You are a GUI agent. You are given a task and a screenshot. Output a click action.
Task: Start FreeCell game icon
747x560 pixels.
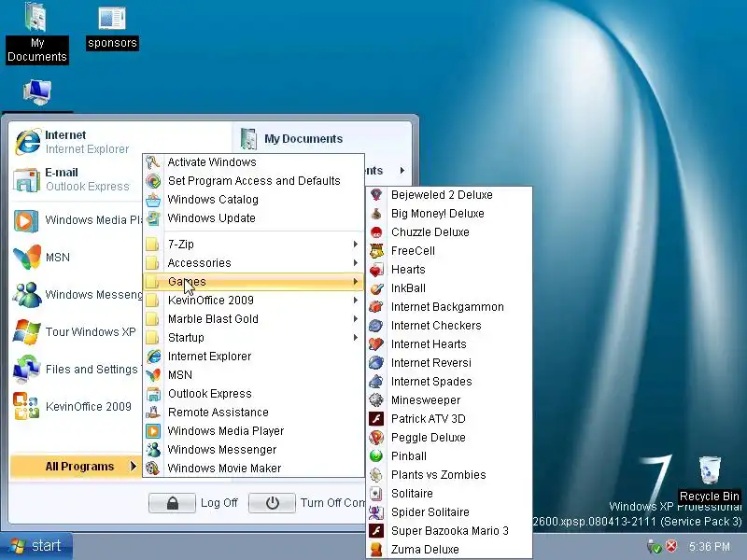376,250
